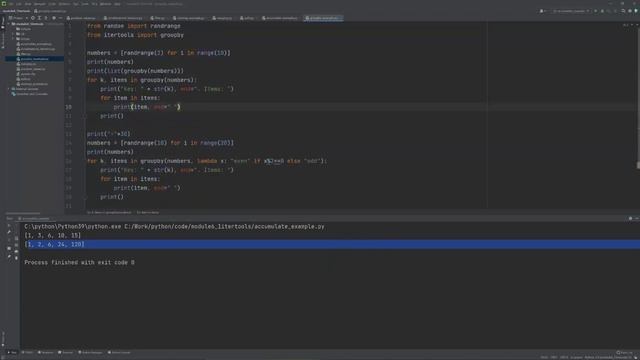Screen dimensions: 640x360
Task: Open the Edit menu
Action: click(x=19, y=4)
